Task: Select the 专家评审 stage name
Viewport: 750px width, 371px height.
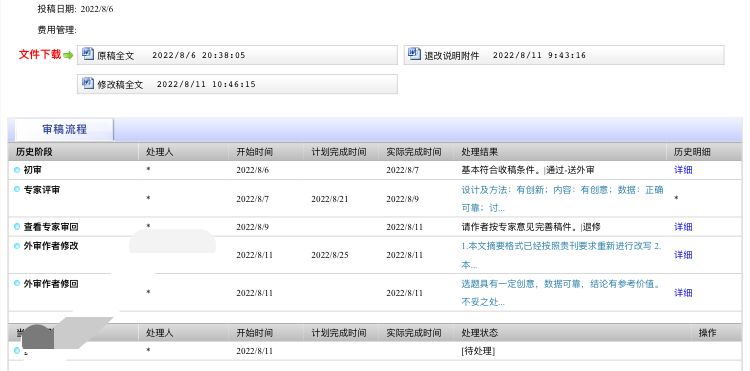Action: (42, 190)
